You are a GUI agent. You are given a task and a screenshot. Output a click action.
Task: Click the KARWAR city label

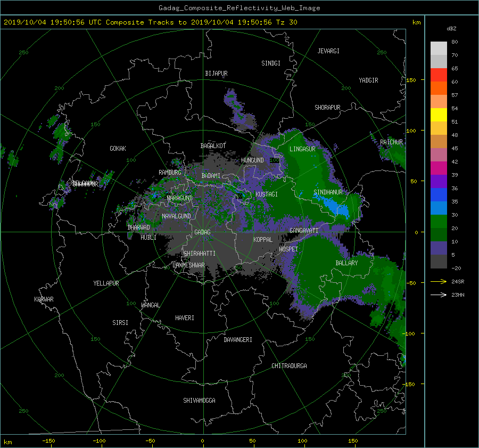[44, 299]
